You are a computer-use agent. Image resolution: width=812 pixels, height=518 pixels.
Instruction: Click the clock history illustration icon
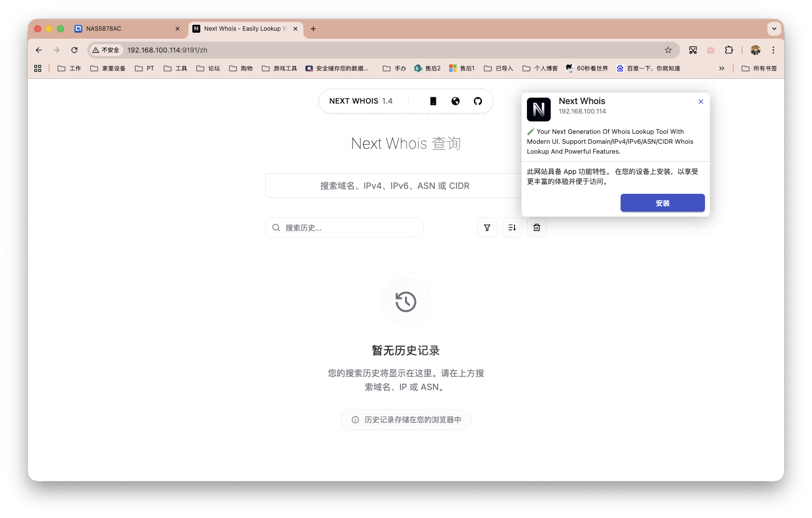[x=406, y=302]
